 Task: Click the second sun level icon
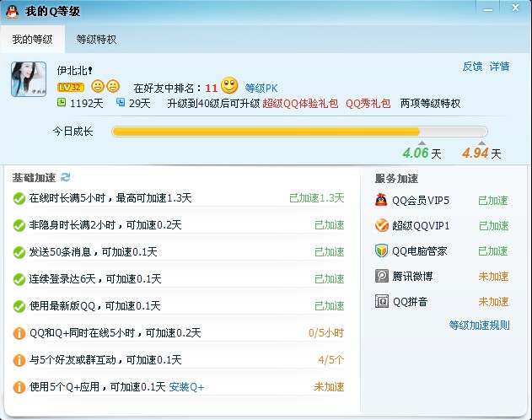[x=113, y=87]
